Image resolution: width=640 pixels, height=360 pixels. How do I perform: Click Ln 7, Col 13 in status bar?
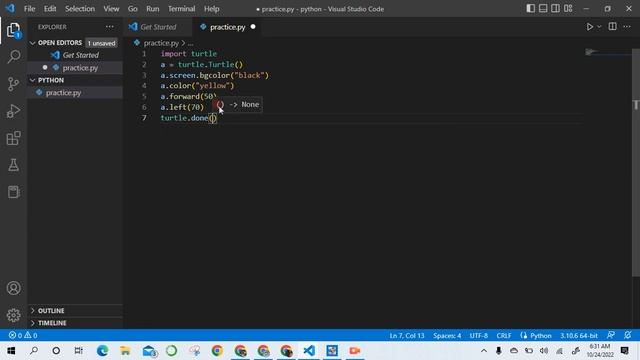coord(407,336)
